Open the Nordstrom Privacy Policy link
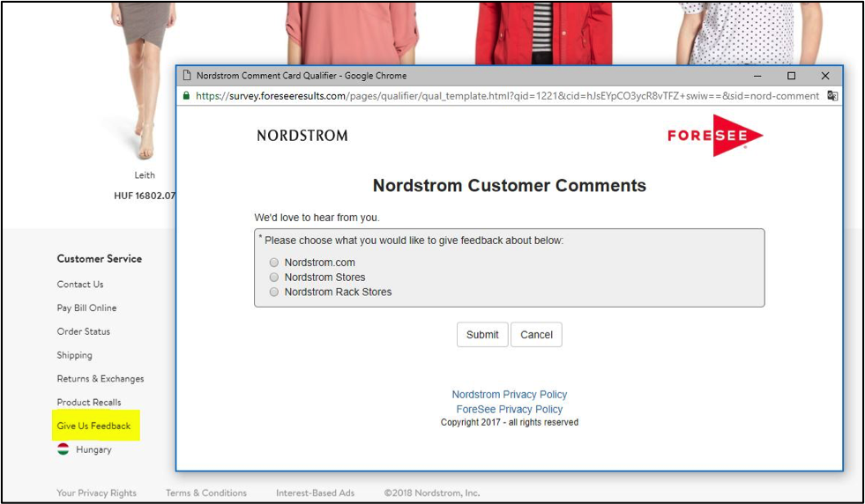This screenshot has height=504, width=865. click(x=510, y=395)
